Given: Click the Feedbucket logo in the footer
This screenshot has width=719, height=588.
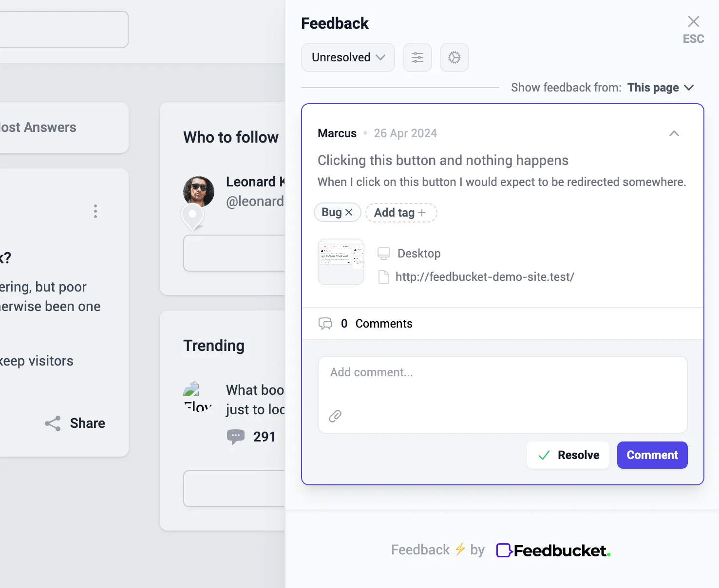Looking at the screenshot, I should (553, 550).
